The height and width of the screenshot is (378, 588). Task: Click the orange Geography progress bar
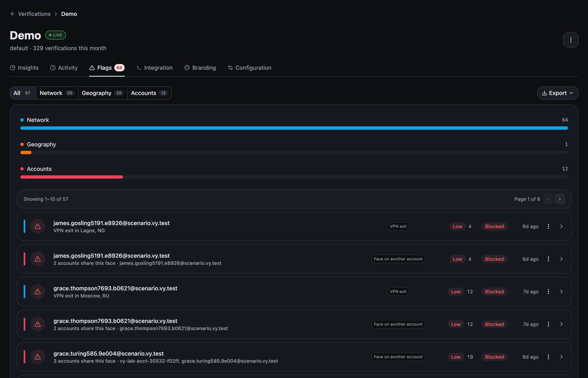(26, 153)
